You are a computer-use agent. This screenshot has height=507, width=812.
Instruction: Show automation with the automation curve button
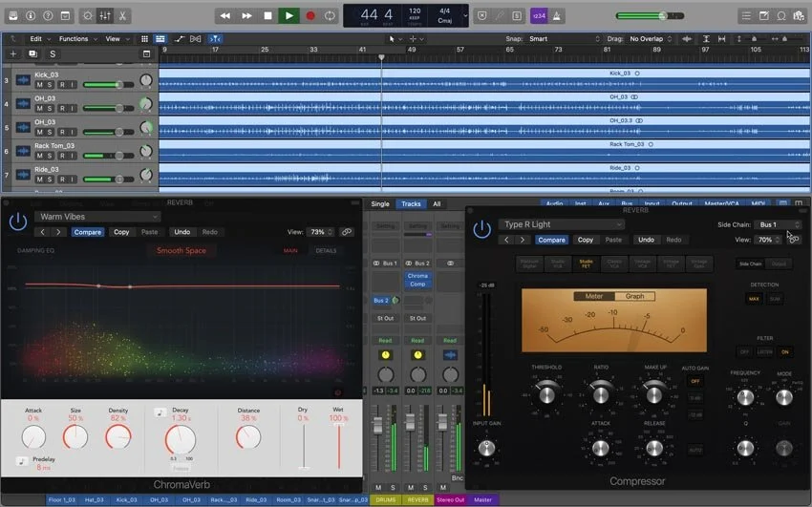[180, 39]
